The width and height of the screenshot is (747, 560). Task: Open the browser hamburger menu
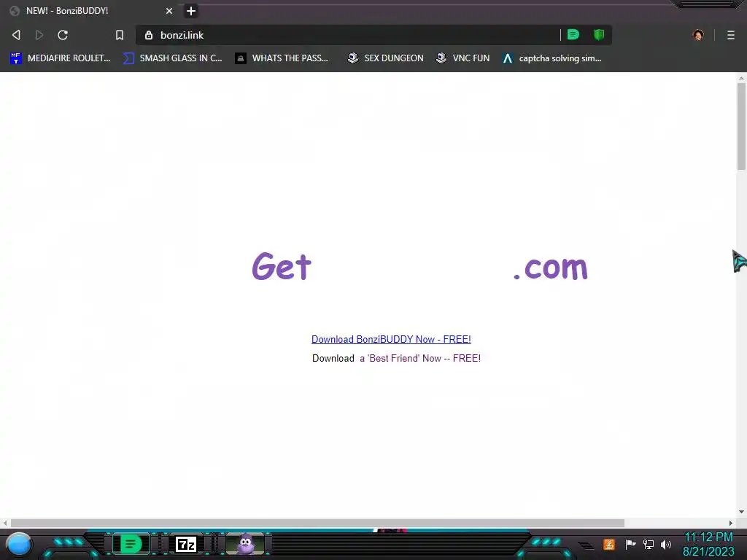pyautogui.click(x=731, y=35)
